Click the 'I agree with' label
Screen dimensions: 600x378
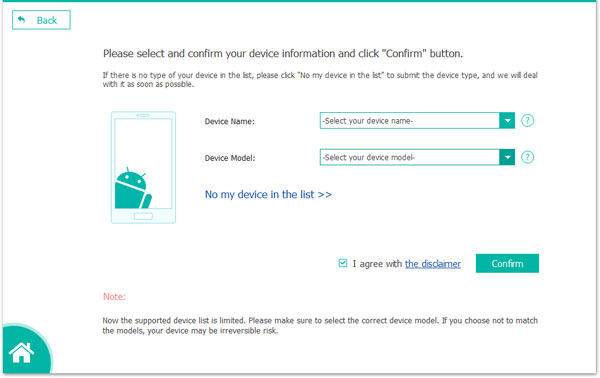(377, 264)
